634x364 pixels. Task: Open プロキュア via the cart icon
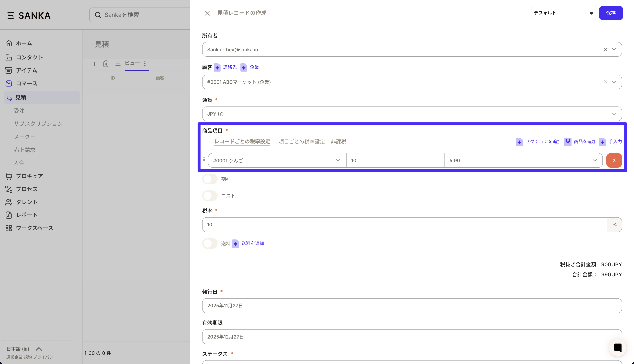pyautogui.click(x=9, y=176)
